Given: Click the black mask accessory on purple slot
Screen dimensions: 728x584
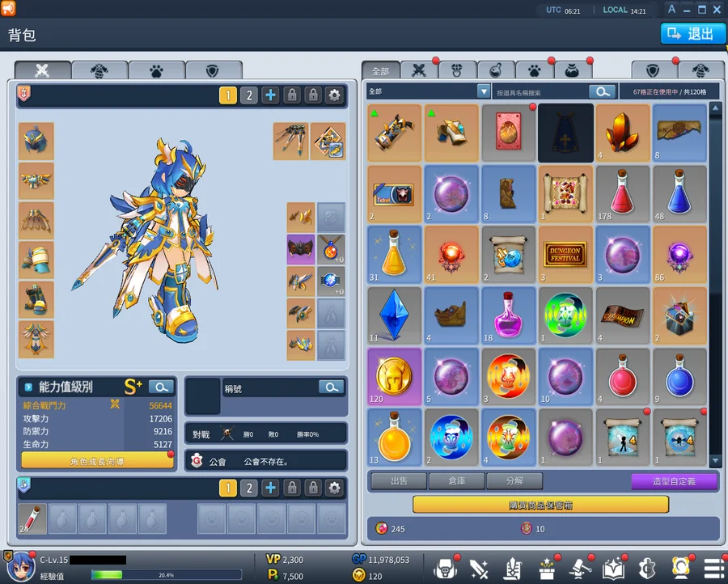Looking at the screenshot, I should pyautogui.click(x=301, y=249).
